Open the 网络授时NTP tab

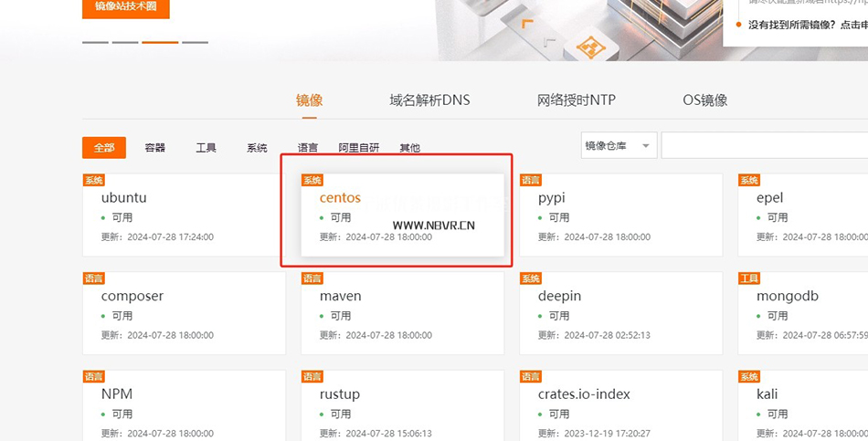coord(577,100)
